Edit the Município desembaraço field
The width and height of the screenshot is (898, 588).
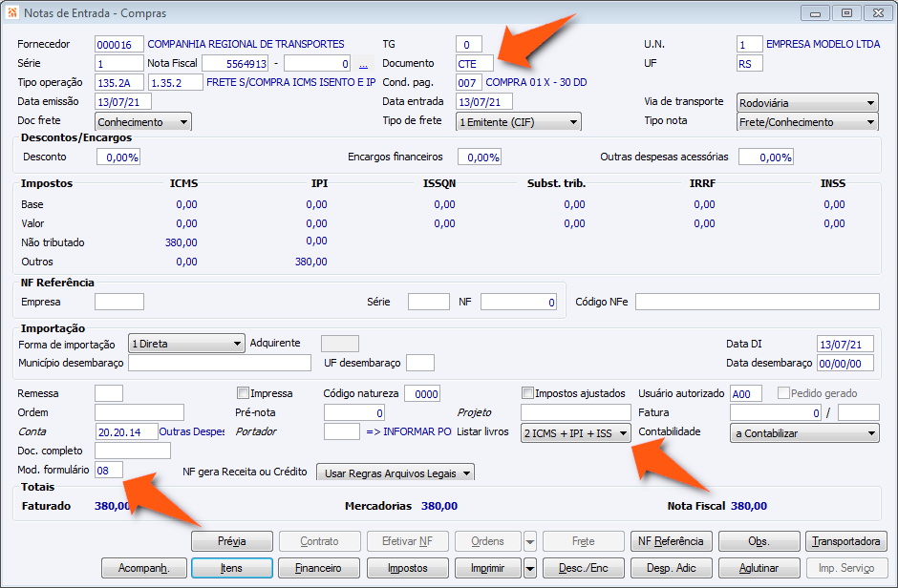[x=220, y=363]
